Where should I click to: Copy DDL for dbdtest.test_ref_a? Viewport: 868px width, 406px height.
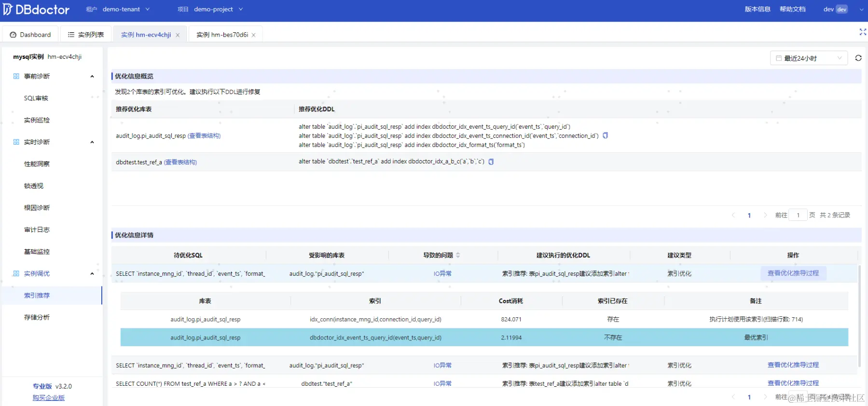491,162
